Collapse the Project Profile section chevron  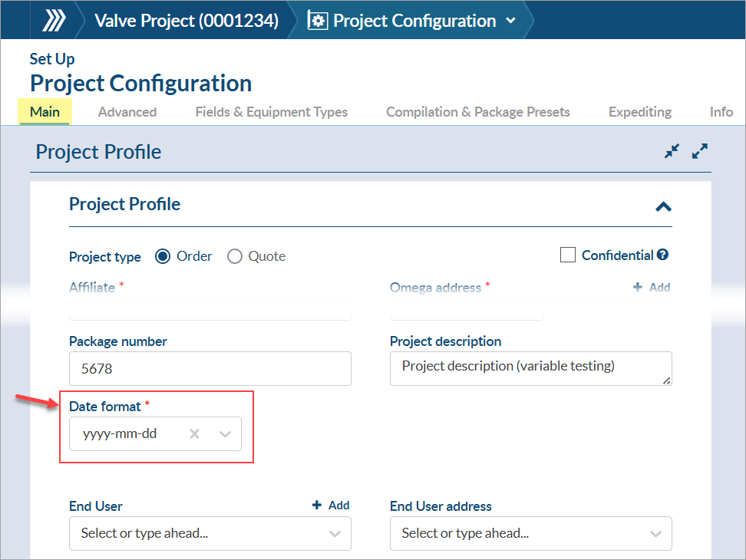pyautogui.click(x=663, y=206)
